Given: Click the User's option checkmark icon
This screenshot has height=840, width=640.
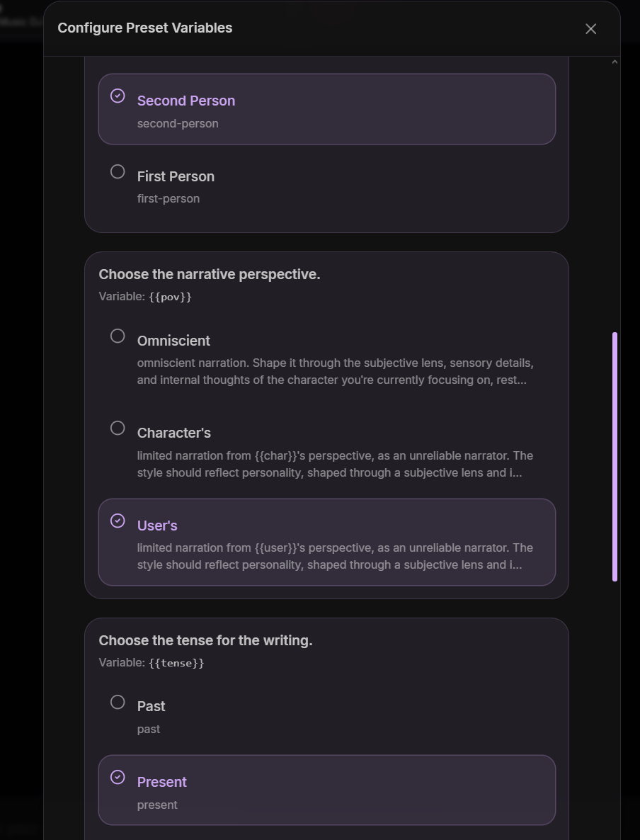Looking at the screenshot, I should click(118, 521).
